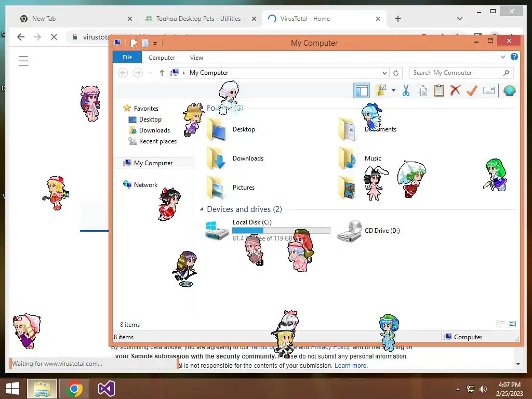This screenshot has height=399, width=532.
Task: Click the Paste clipboard icon
Action: coord(438,90)
